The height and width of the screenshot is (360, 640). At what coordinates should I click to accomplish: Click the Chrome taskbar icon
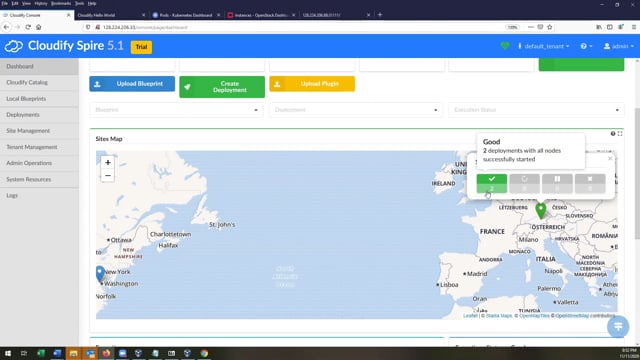[x=204, y=353]
